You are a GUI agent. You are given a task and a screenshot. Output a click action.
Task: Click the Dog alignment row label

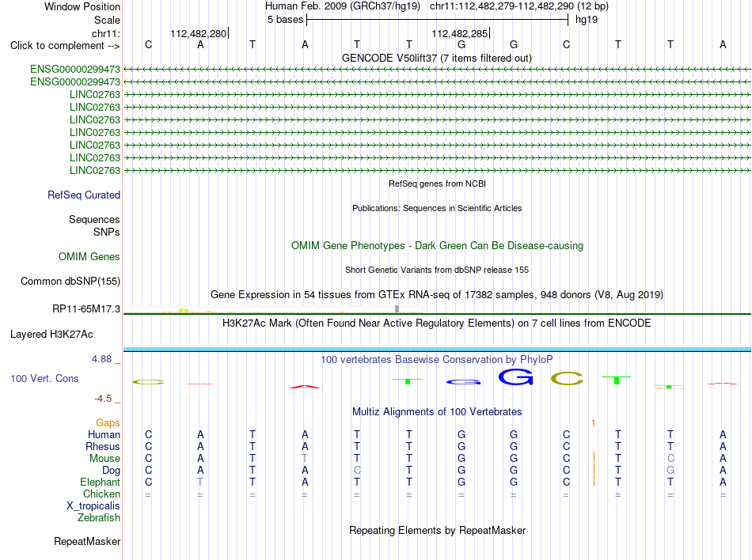tap(112, 471)
